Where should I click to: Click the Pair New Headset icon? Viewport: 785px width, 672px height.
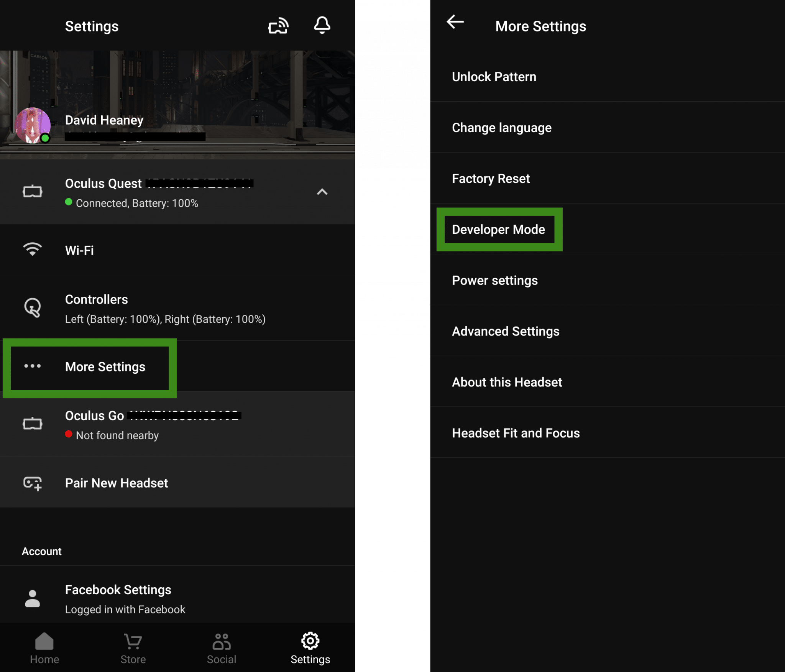tap(33, 483)
